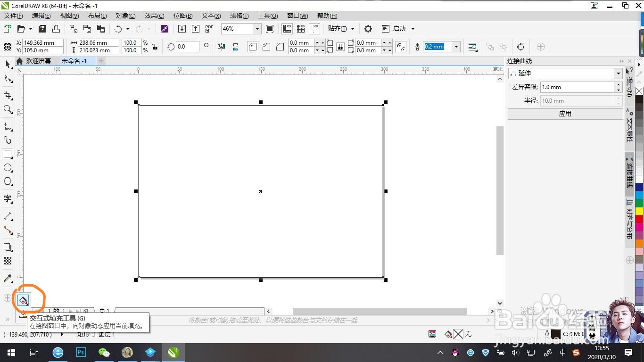Viewport: 644px width, 362px height.
Task: Pick the yellow swatch in the palette
Action: pos(639,211)
